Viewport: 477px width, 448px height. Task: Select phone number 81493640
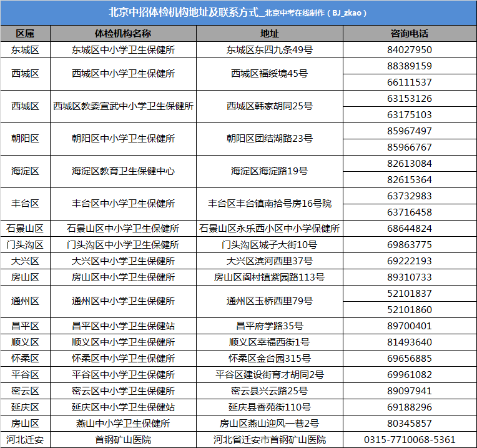(410, 342)
